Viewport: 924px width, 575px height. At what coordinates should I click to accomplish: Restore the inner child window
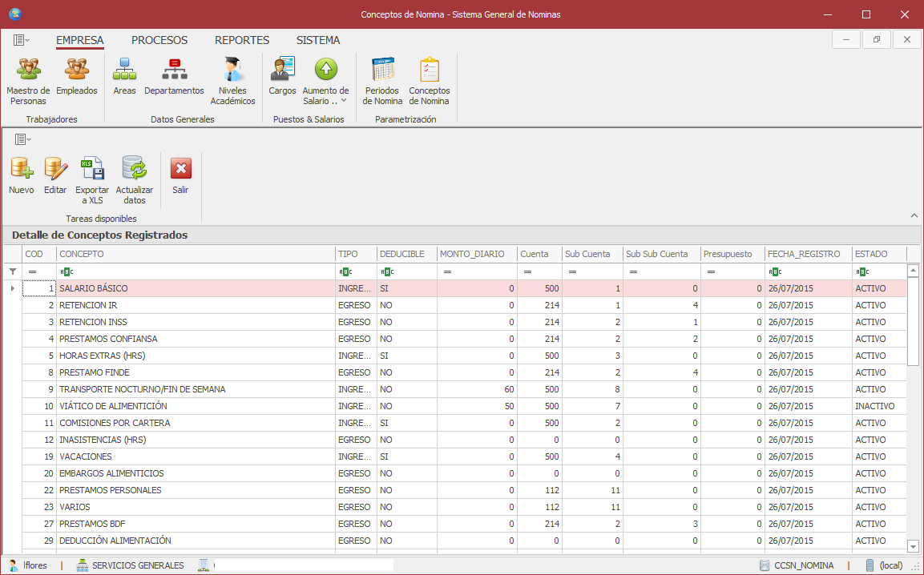point(876,39)
